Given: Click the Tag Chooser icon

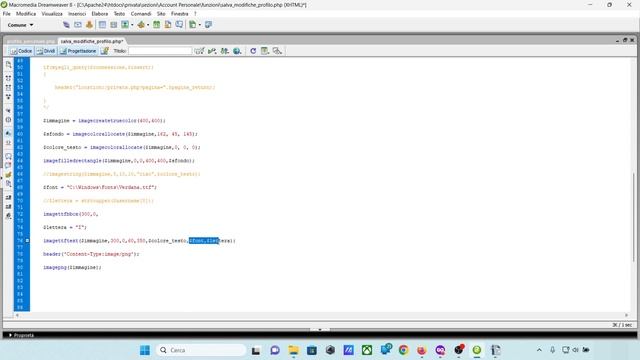Looking at the screenshot, I should click(x=208, y=25).
